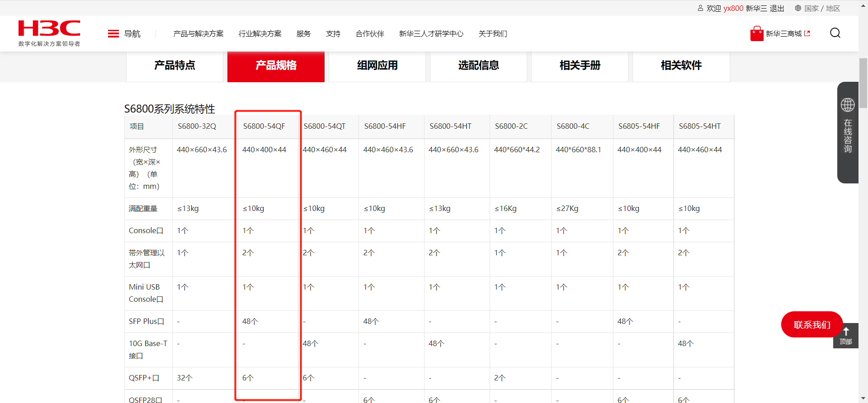Open 行业解决方案 menu

pyautogui.click(x=260, y=34)
